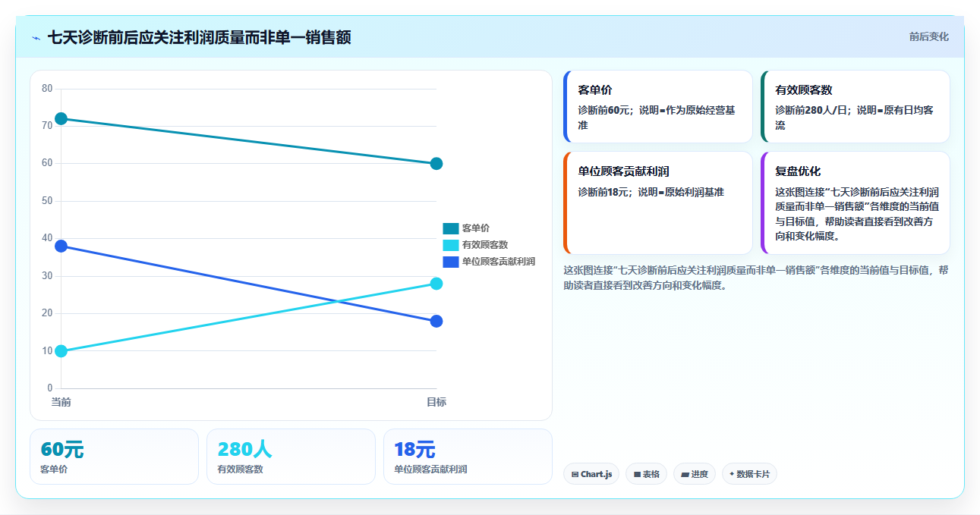The image size is (980, 515).
Task: Click the text 诊断前18元；说明=原始利润基准
Action: [x=651, y=192]
